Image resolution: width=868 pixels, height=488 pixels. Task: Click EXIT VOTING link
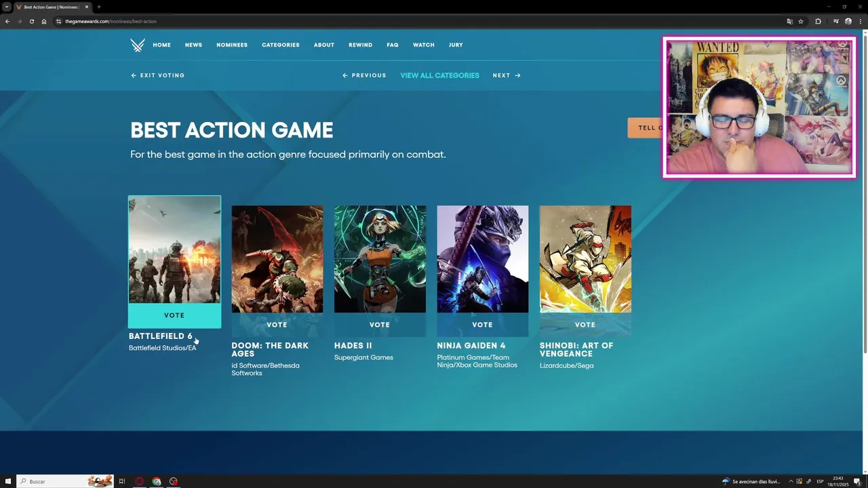pos(157,75)
